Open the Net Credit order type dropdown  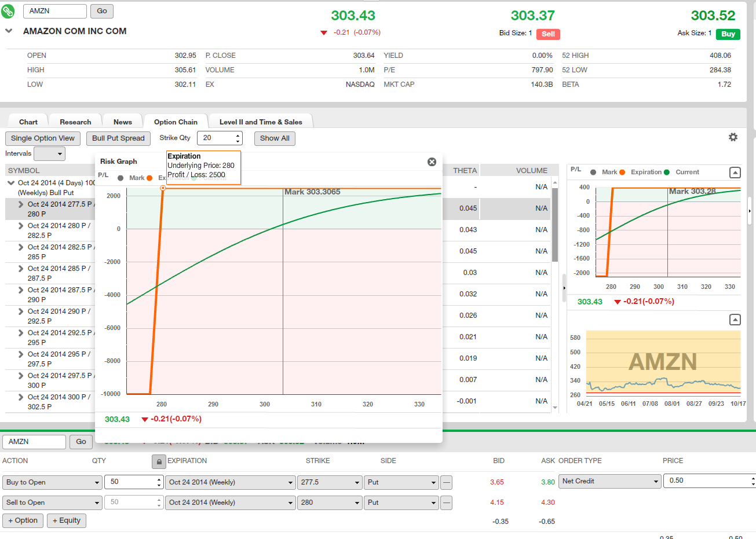610,481
